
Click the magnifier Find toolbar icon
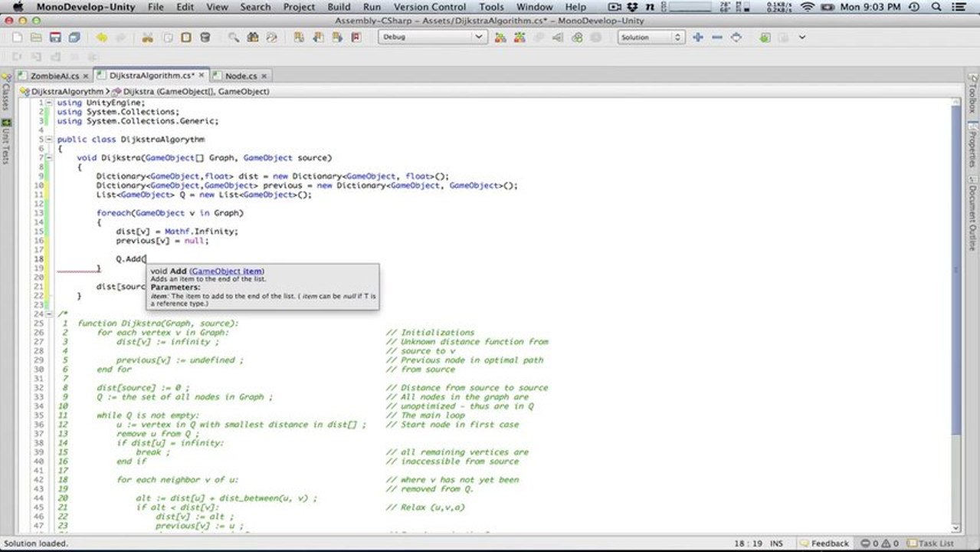[x=233, y=37]
